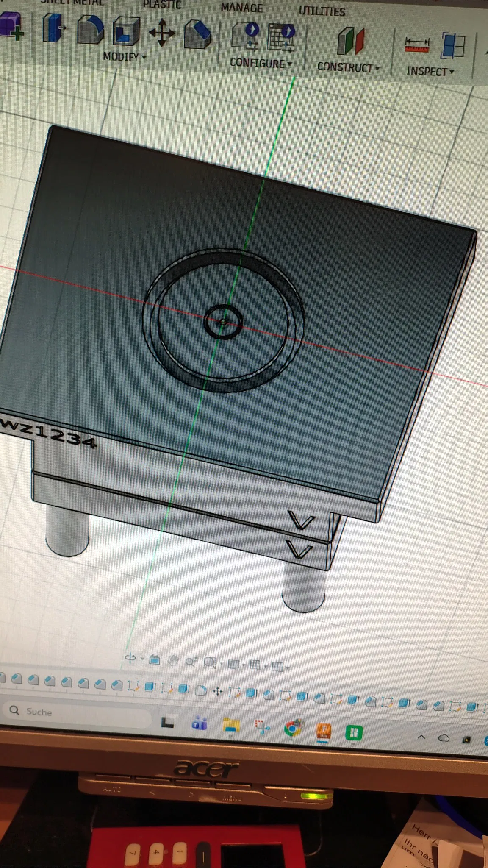Open Google Chrome from the taskbar

(294, 729)
